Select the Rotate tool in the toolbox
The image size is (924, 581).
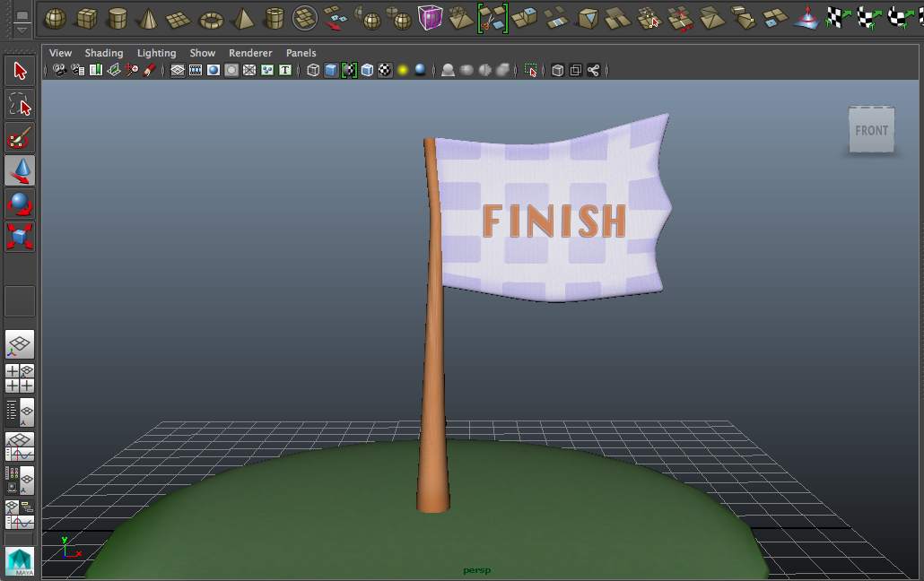click(x=19, y=204)
